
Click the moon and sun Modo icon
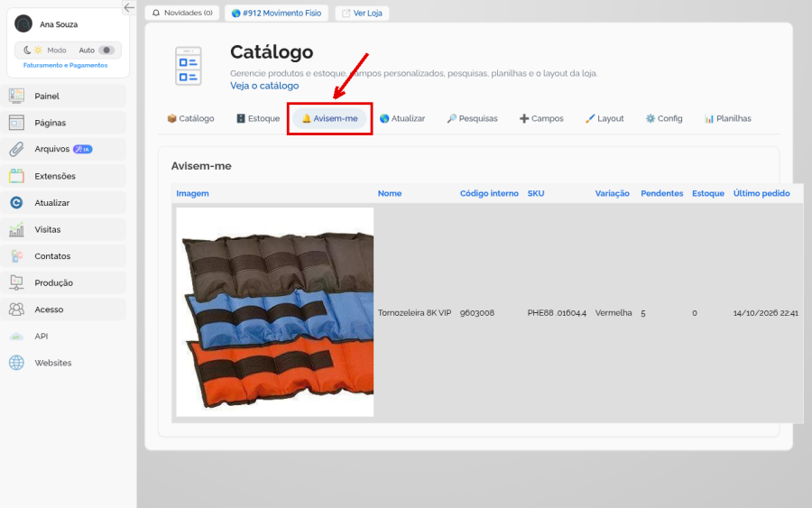point(32,51)
